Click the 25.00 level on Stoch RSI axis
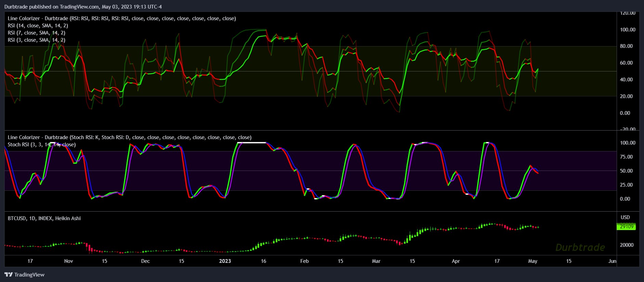 point(626,185)
